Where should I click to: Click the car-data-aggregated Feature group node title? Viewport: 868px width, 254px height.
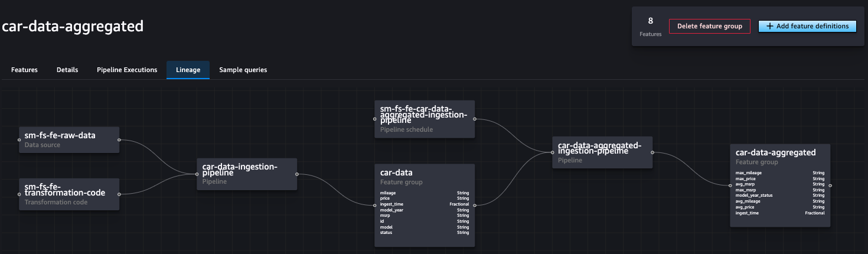pos(775,152)
